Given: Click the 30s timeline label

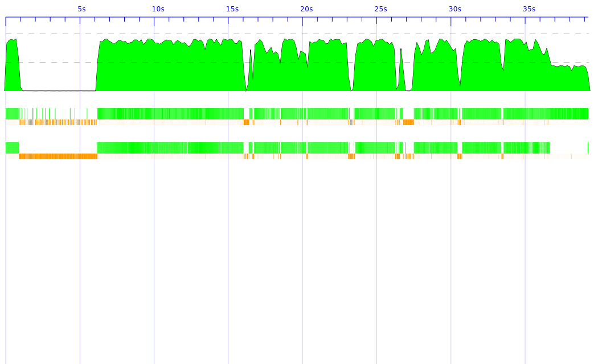Looking at the screenshot, I should point(455,9).
